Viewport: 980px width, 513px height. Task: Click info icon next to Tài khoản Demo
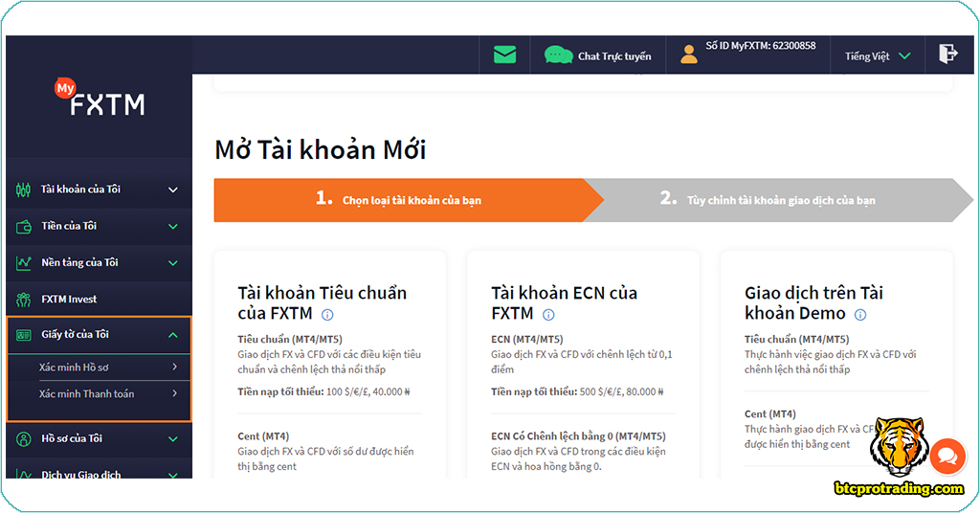pyautogui.click(x=860, y=314)
